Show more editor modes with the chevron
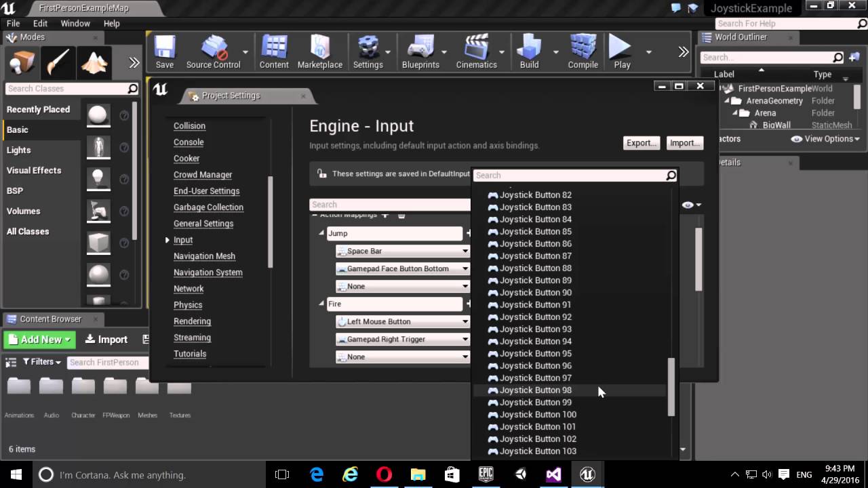868x488 pixels. (x=134, y=63)
